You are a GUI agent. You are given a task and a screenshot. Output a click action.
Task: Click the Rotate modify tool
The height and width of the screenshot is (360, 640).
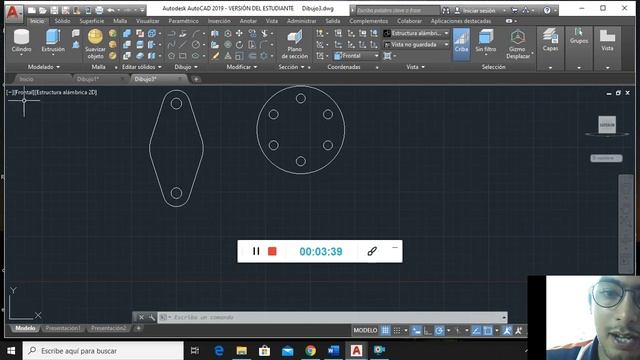click(240, 44)
